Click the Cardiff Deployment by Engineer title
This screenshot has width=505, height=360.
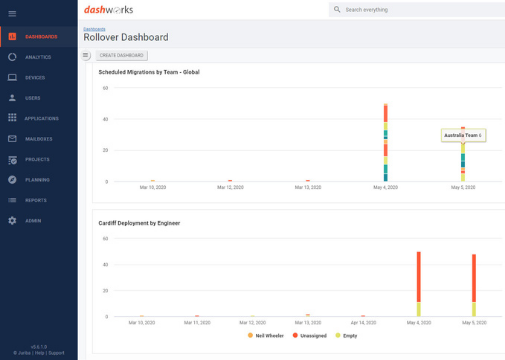139,223
